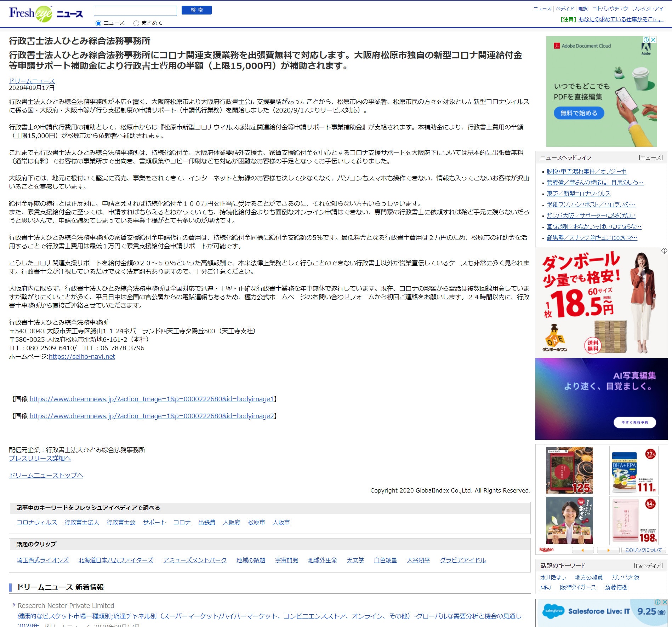Open ad info icon on Adobe ad
672x627 pixels.
[x=646, y=40]
